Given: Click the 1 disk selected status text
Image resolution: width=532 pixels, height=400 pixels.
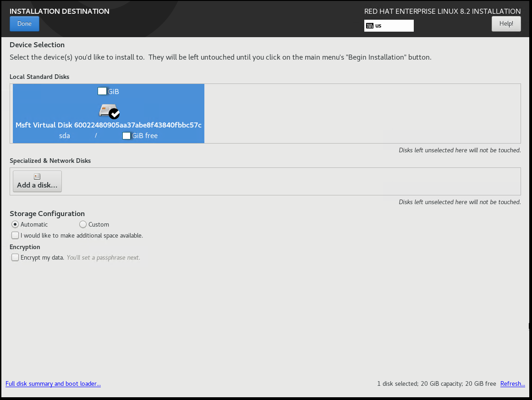Looking at the screenshot, I should click(x=436, y=383).
